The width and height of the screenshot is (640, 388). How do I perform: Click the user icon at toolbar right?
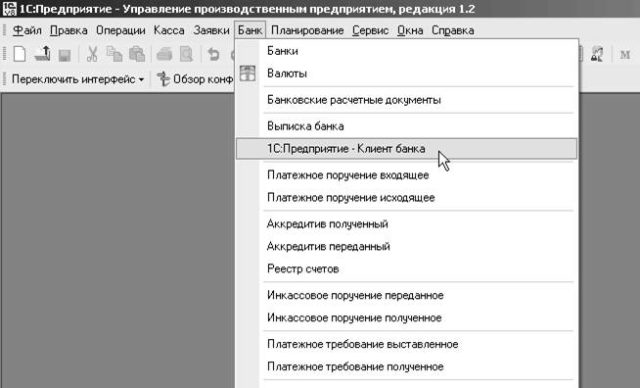597,54
